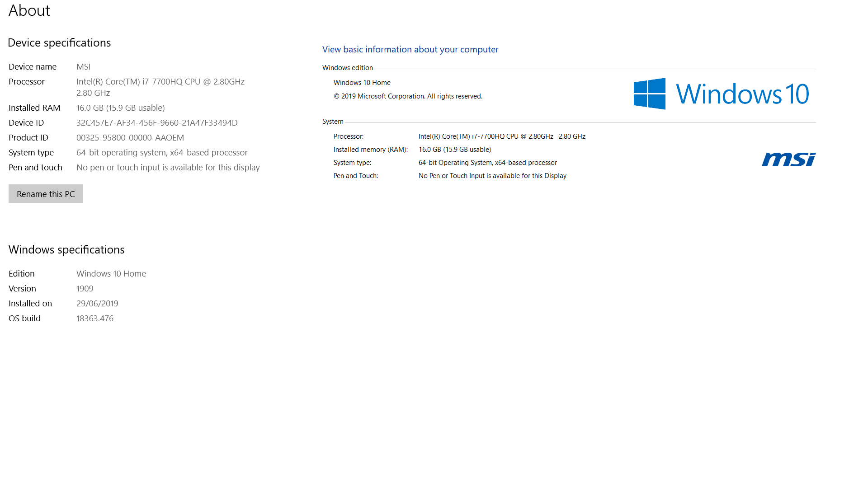The image size is (868, 488).
Task: Click the Product ID label
Action: pos(28,137)
